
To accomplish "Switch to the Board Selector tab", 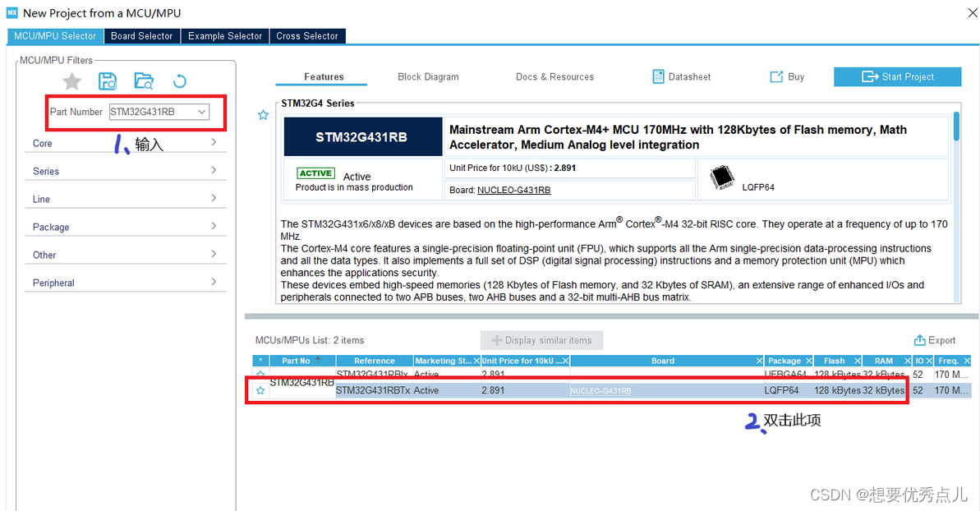I will click(x=142, y=36).
